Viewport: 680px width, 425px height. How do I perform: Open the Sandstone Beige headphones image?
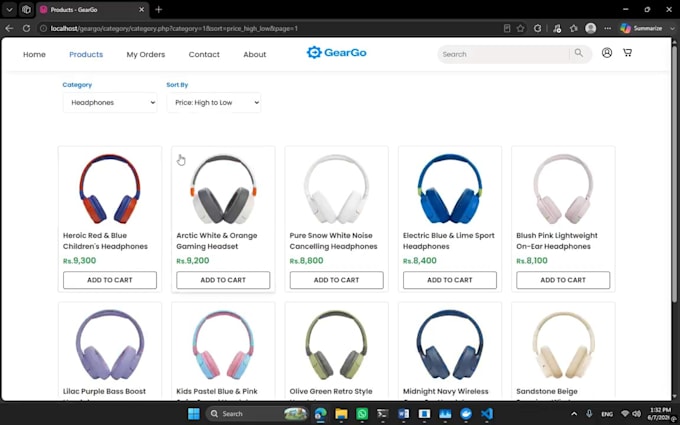pos(563,345)
